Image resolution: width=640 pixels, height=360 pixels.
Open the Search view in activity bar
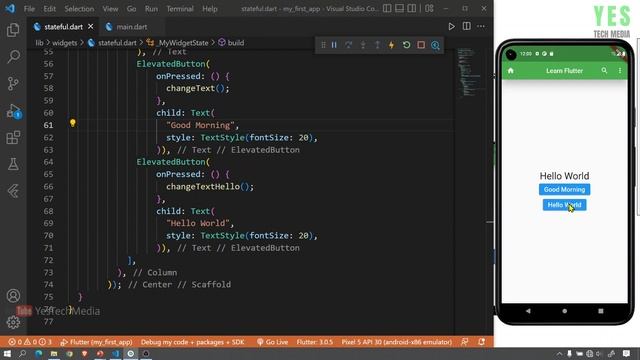click(x=13, y=56)
